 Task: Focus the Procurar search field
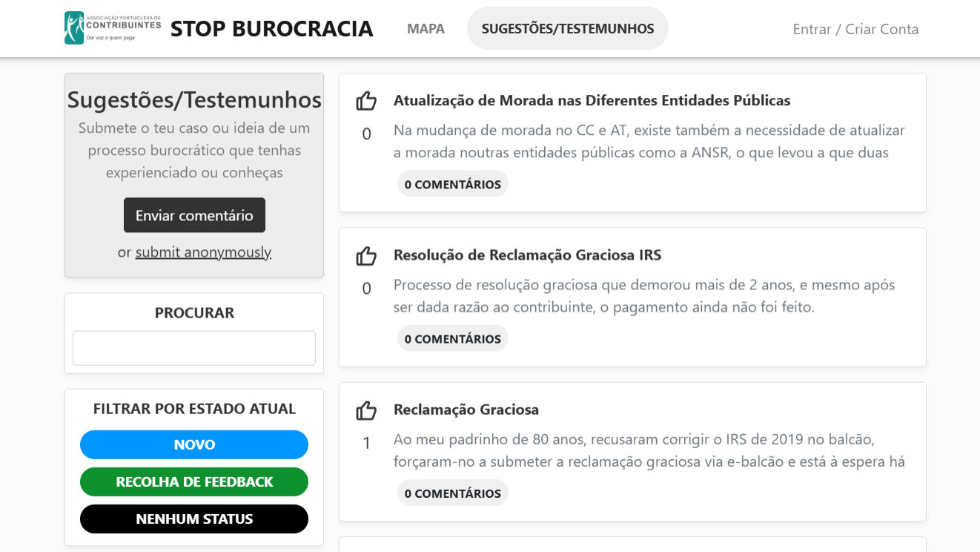(194, 348)
